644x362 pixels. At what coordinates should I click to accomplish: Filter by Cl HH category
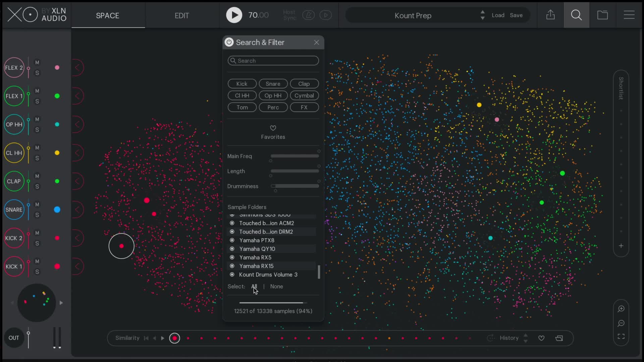click(x=242, y=96)
